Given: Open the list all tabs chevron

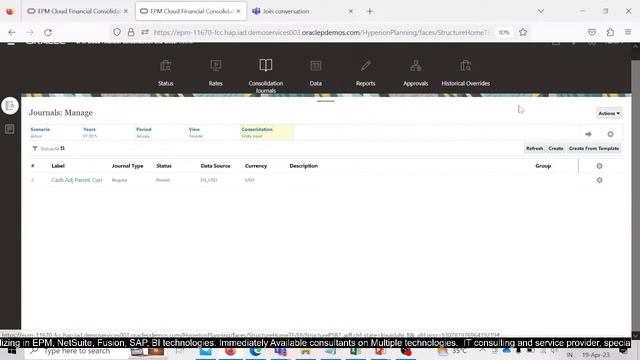Looking at the screenshot, I should click(x=541, y=11).
